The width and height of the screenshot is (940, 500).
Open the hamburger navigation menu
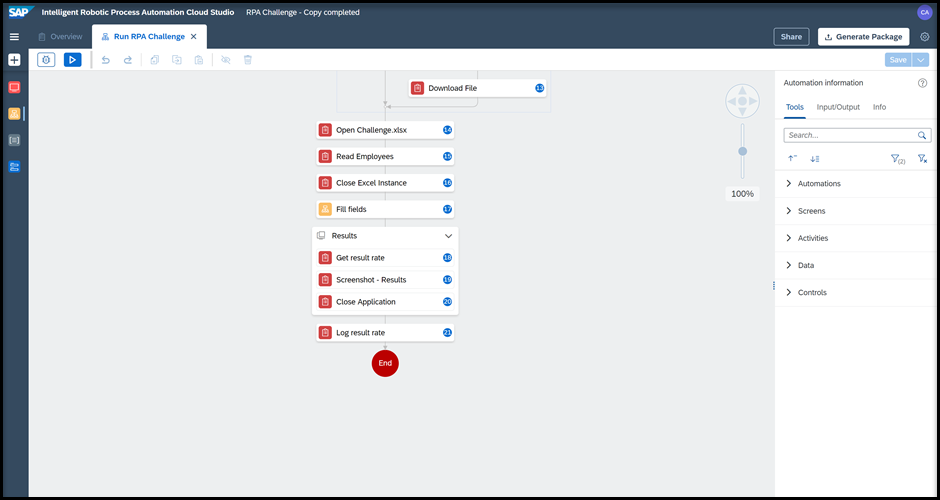14,37
